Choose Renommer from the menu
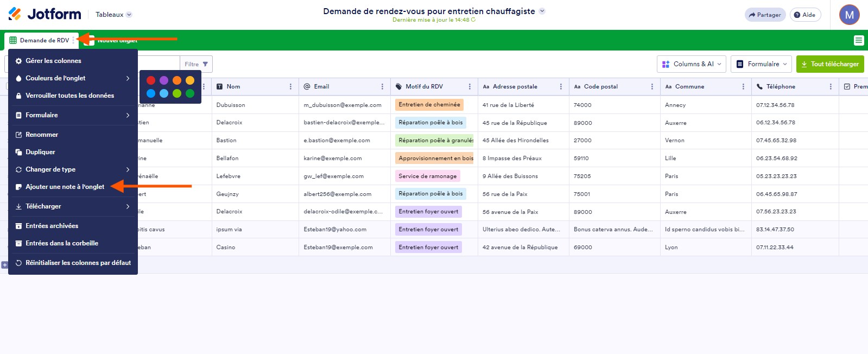Viewport: 868px width, 354px height. click(73, 135)
